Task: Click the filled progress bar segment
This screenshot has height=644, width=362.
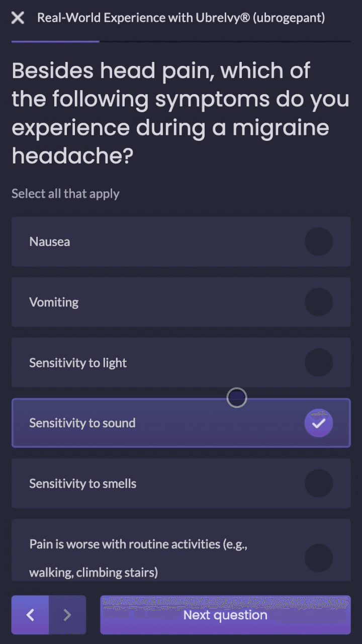Action: pyautogui.click(x=55, y=39)
